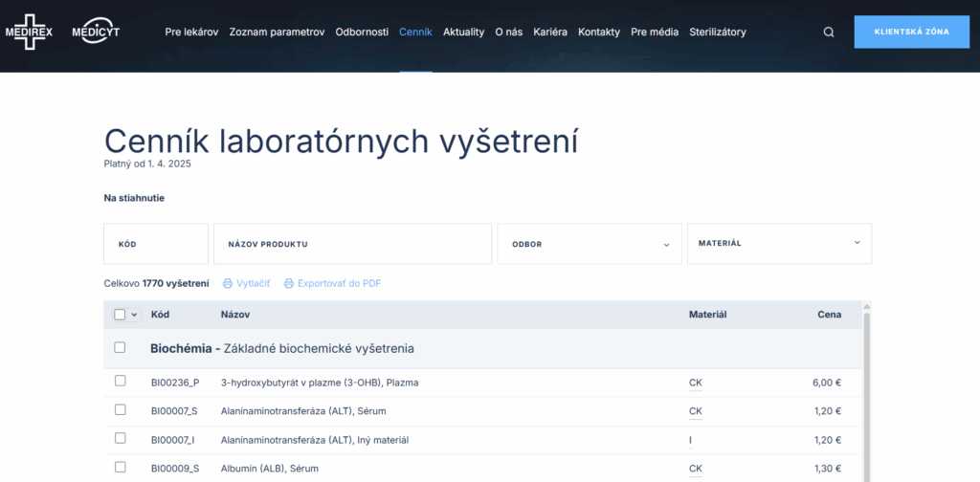Open the Pre lekárov menu
980x482 pixels.
pos(191,32)
